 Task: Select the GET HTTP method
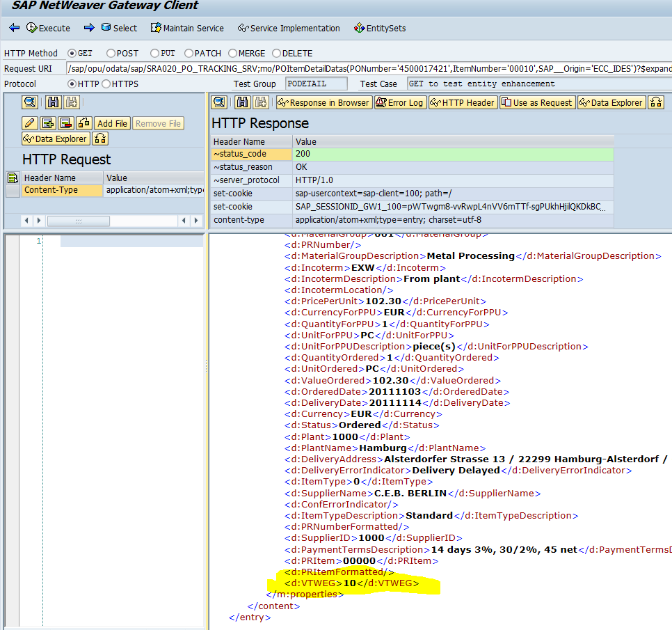pyautogui.click(x=72, y=53)
